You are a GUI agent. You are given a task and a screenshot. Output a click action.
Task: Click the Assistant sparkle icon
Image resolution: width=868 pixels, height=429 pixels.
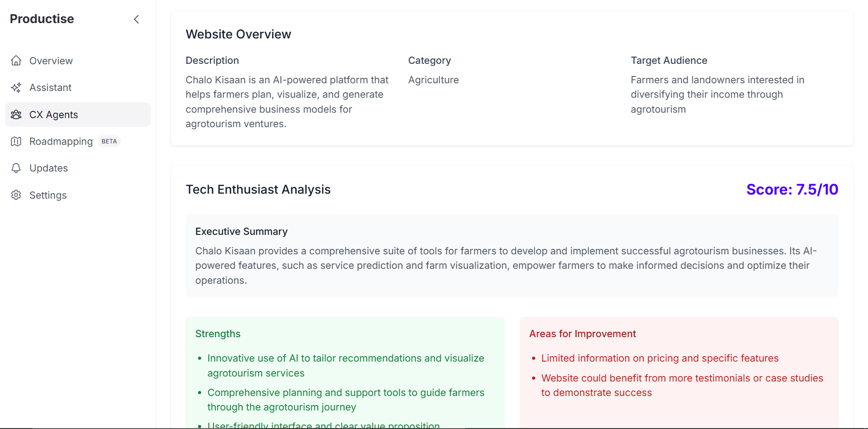[x=16, y=87]
